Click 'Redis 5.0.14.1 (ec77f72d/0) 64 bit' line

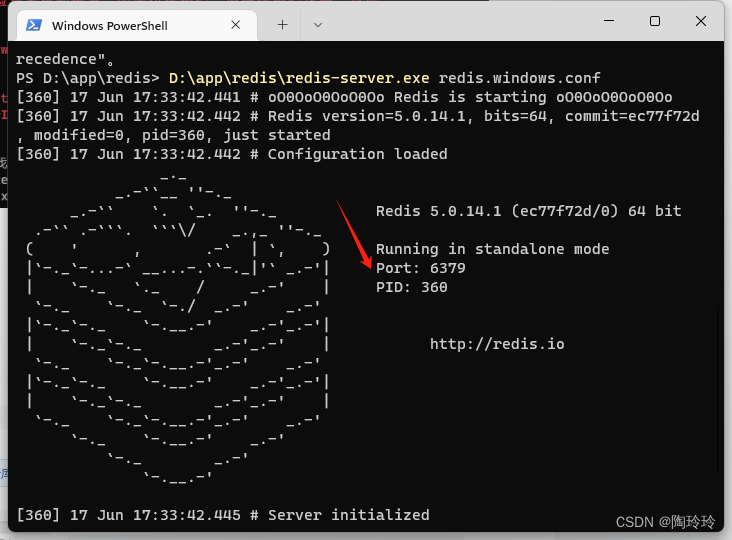[528, 211]
